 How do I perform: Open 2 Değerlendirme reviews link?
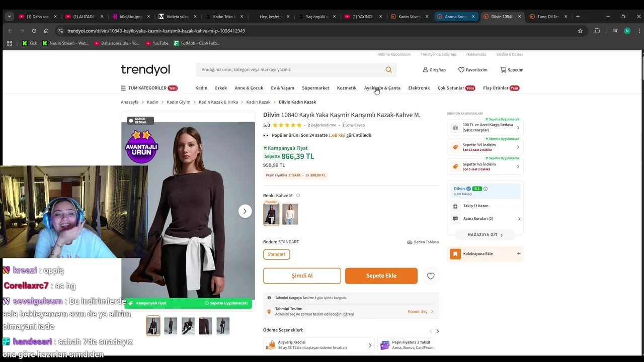point(322,125)
